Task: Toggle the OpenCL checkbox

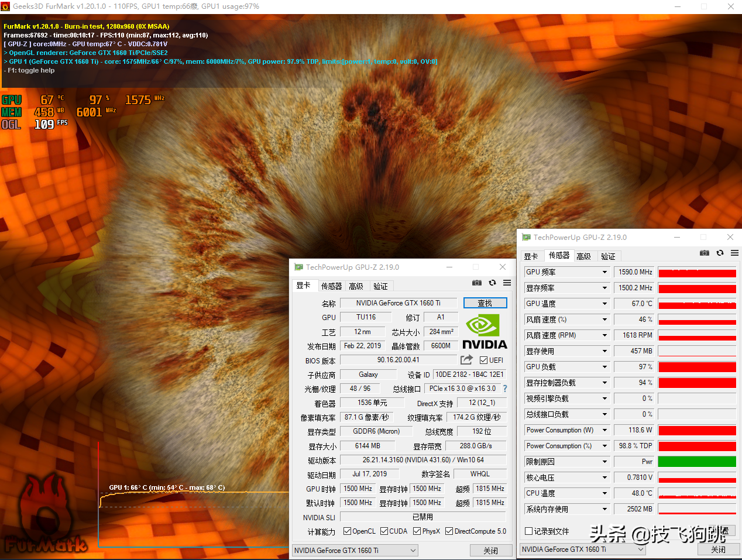Action: pyautogui.click(x=347, y=531)
